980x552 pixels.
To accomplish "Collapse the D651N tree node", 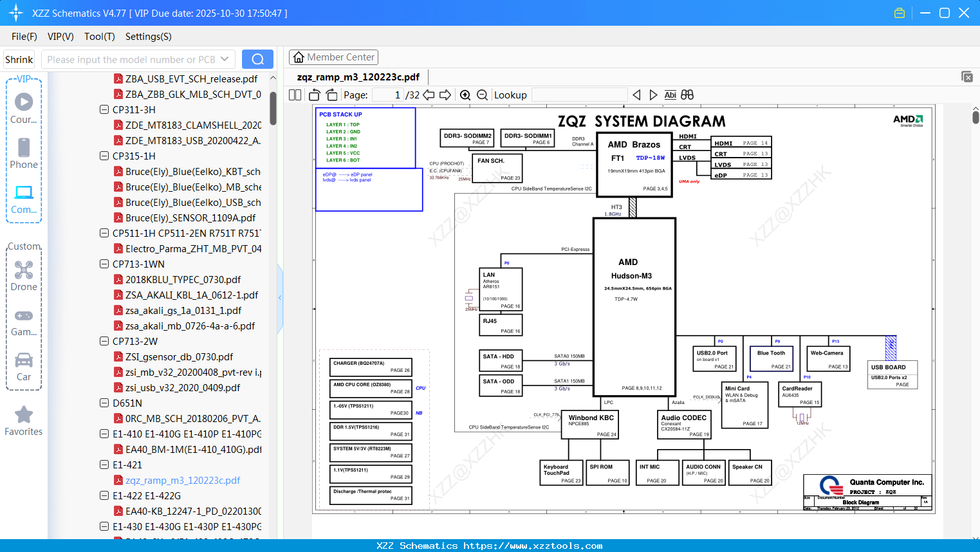I will point(104,403).
